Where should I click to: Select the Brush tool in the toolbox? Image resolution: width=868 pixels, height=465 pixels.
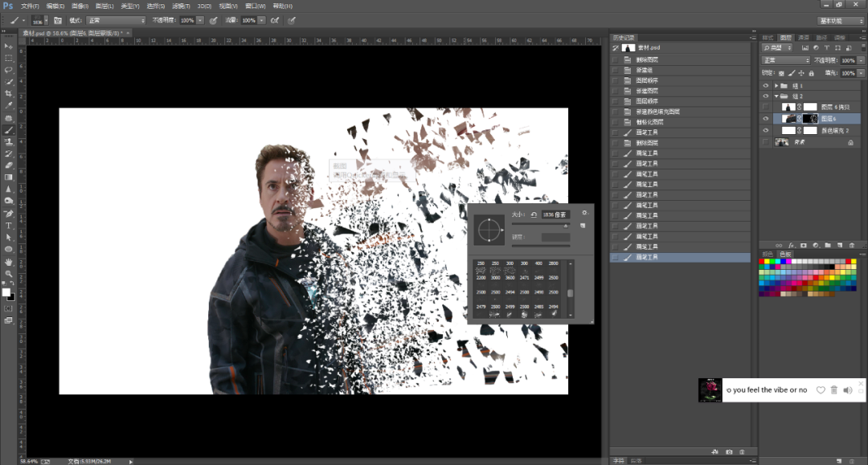pos(8,130)
